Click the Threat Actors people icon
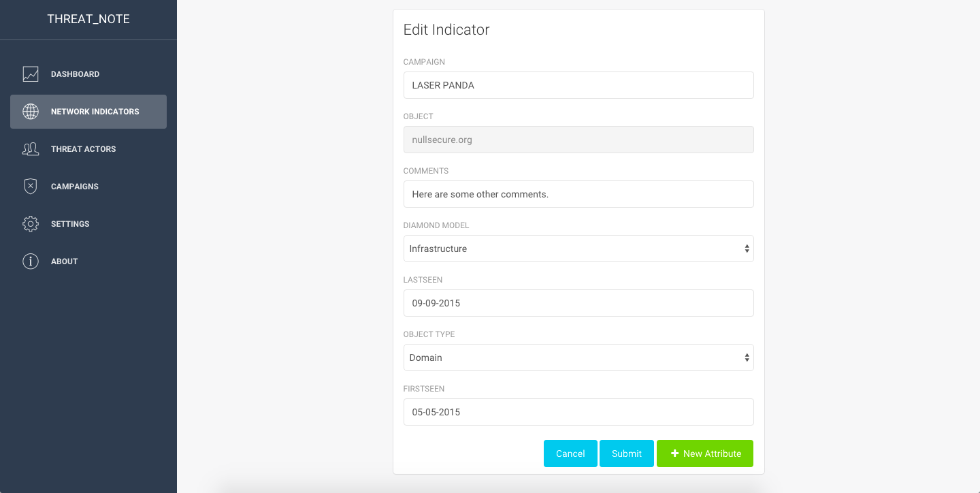 pyautogui.click(x=31, y=149)
